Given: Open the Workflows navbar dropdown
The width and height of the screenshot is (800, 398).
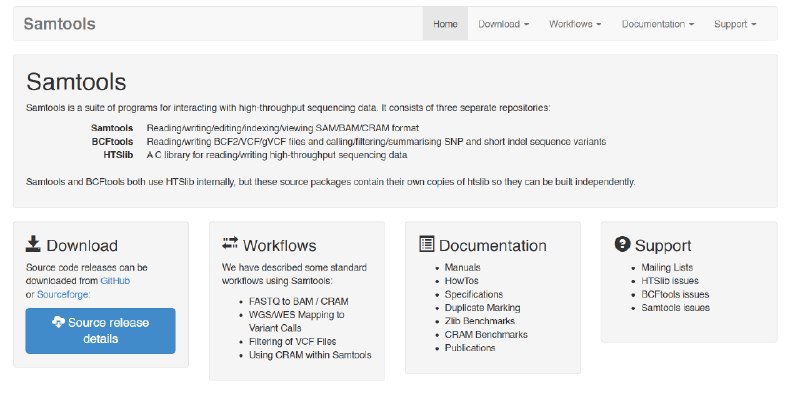Looking at the screenshot, I should click(x=574, y=24).
